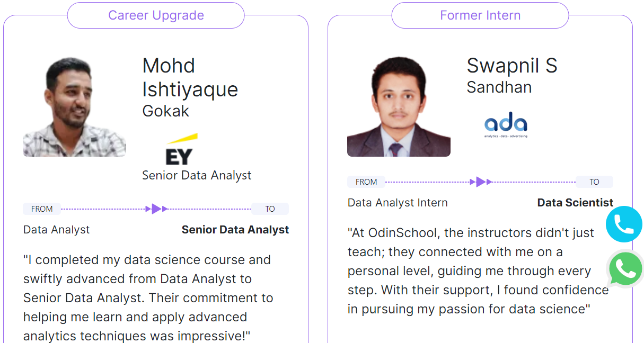Click the FROM badge in Swapnil's card
Screen dimensions: 644x343
[366, 182]
